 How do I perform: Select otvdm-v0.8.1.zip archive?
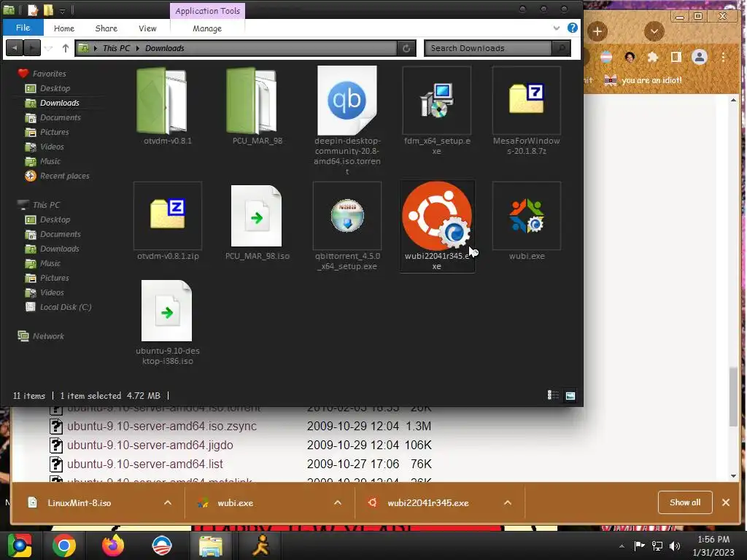(167, 222)
